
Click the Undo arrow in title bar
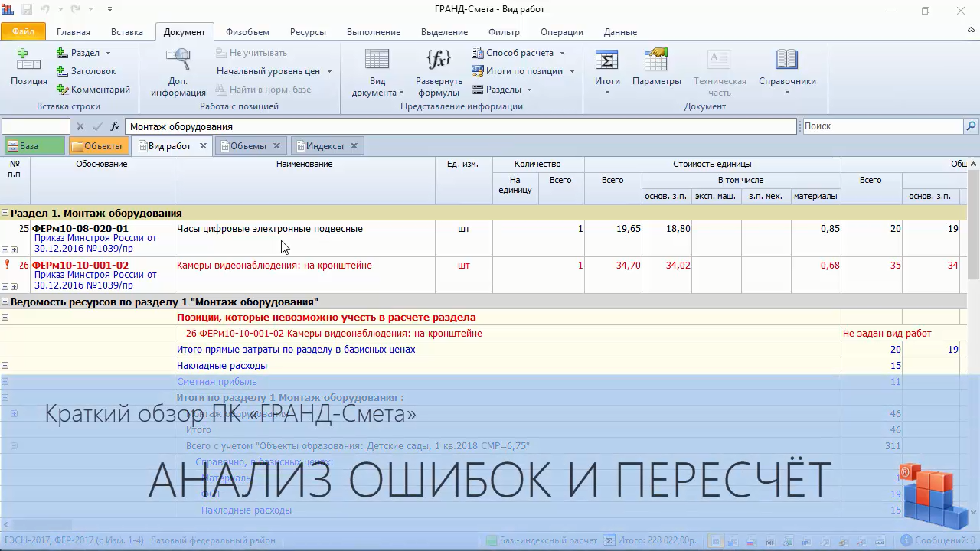(45, 10)
